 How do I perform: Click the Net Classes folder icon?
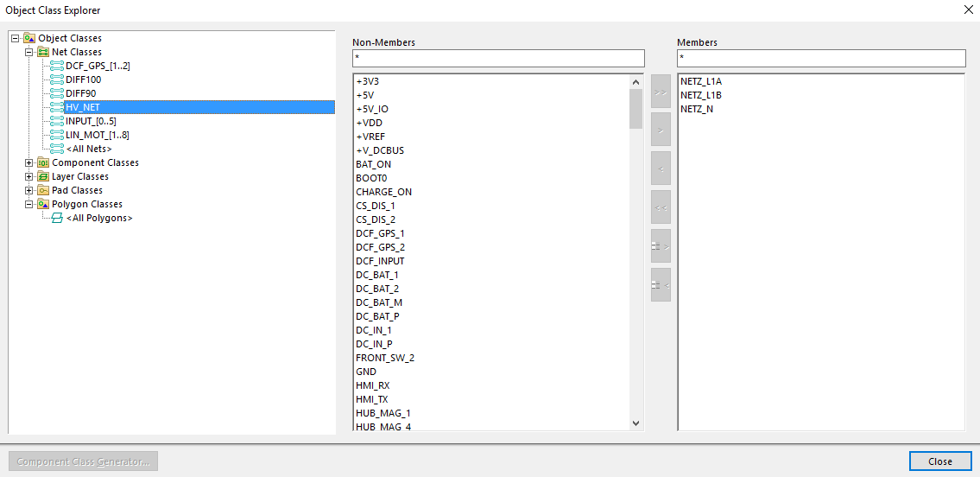pyautogui.click(x=43, y=52)
